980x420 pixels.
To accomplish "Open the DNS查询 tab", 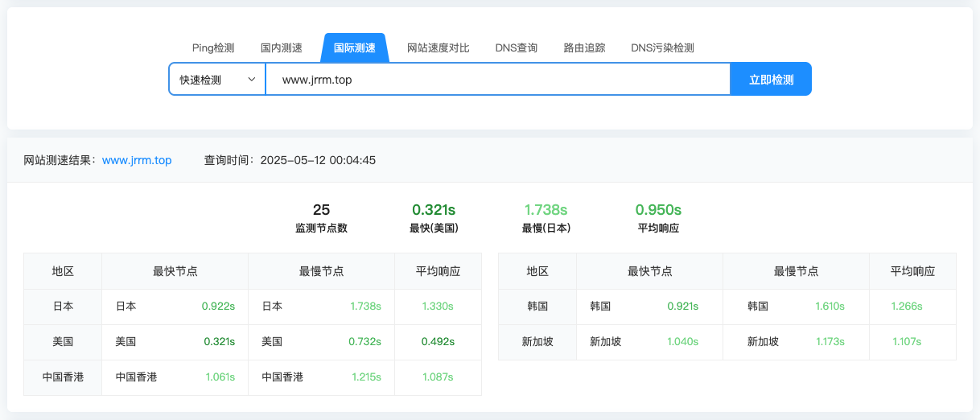I will click(517, 48).
